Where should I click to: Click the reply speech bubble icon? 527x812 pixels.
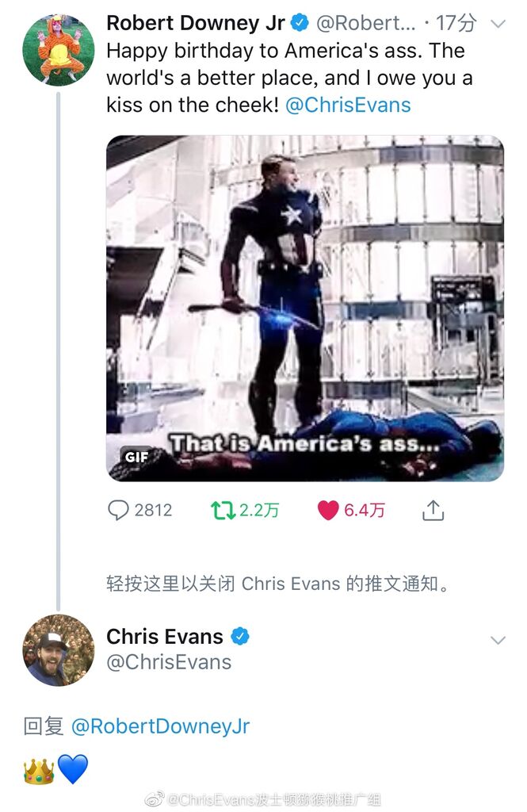click(118, 510)
